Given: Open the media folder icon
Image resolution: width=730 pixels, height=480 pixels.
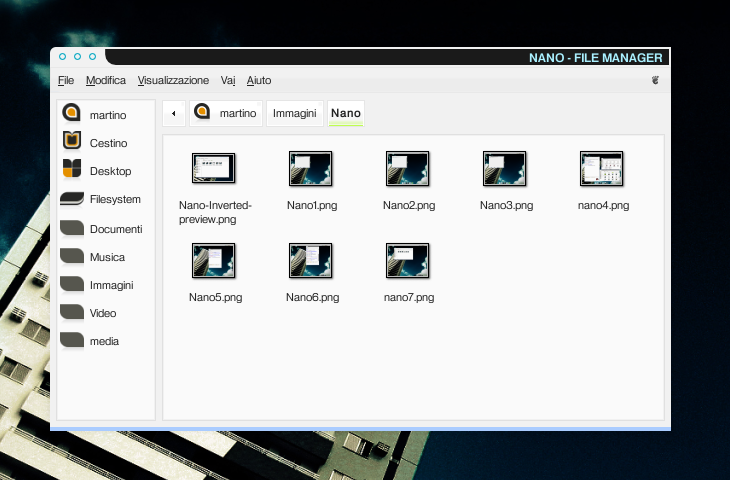Looking at the screenshot, I should pos(72,339).
